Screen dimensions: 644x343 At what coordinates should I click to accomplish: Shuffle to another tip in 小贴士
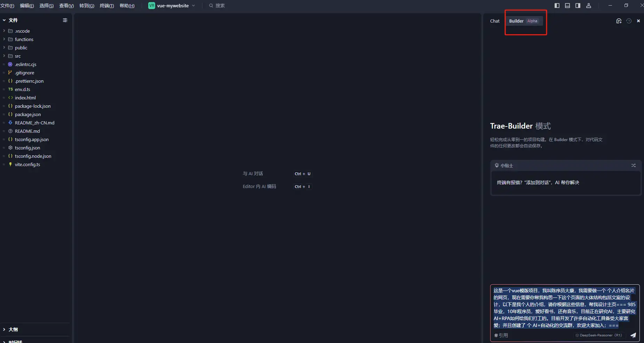(x=633, y=165)
